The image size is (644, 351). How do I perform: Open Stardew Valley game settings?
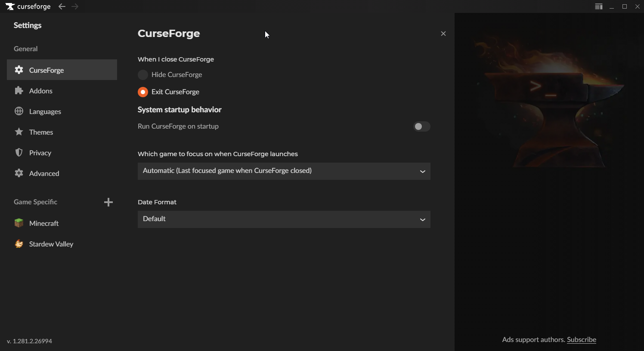[62, 243]
